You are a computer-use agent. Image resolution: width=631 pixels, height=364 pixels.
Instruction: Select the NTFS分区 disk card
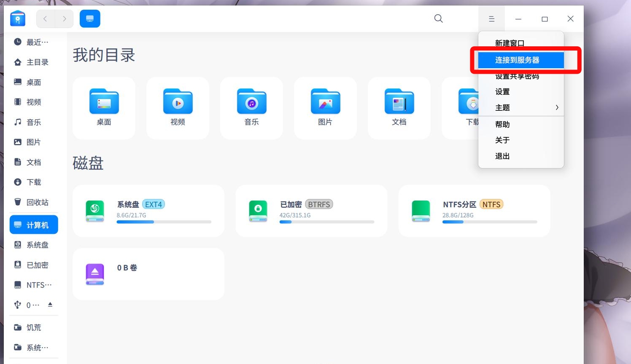[x=474, y=211]
